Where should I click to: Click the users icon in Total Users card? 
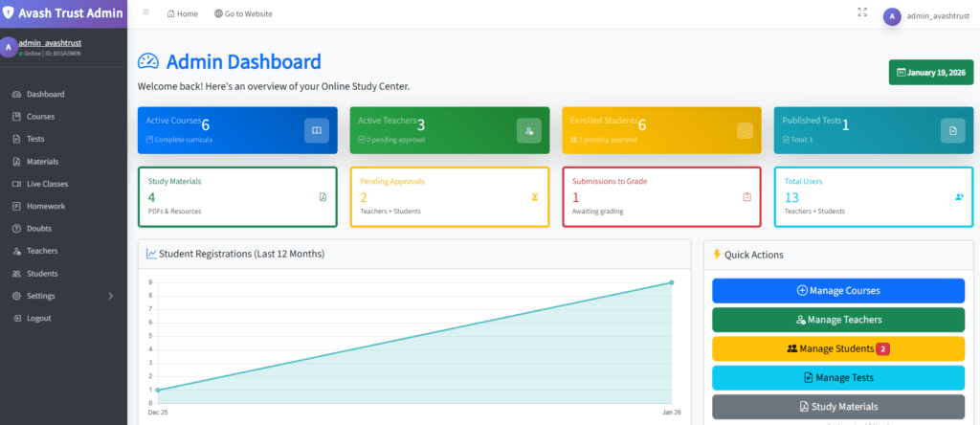959,197
